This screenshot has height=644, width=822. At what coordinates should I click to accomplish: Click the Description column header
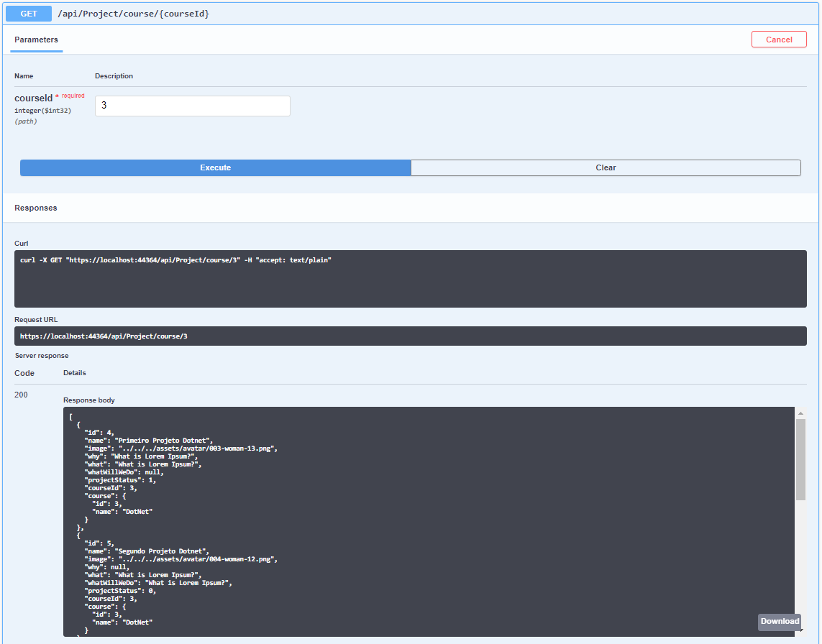point(114,76)
